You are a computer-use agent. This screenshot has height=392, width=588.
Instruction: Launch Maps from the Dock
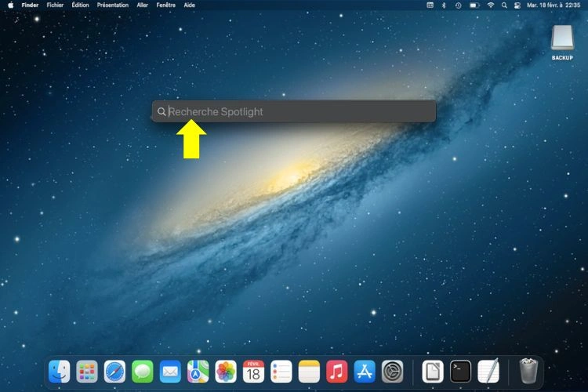(x=198, y=372)
